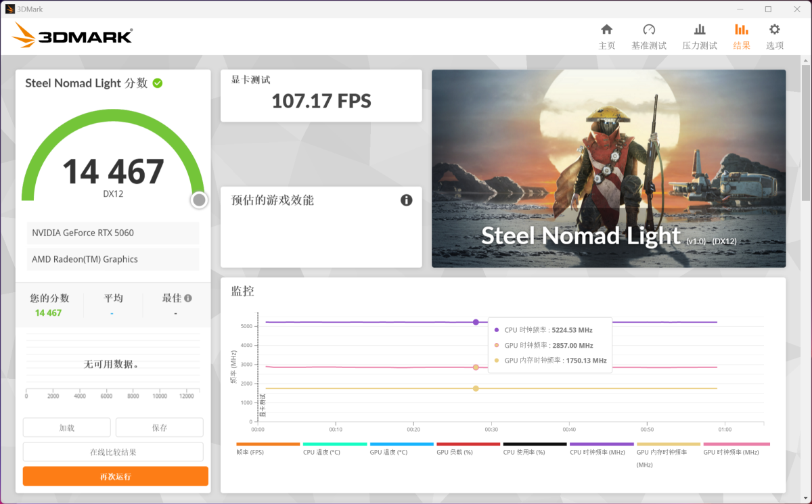Click the purple CPU clock data point marker
This screenshot has height=504, width=812.
coord(476,322)
